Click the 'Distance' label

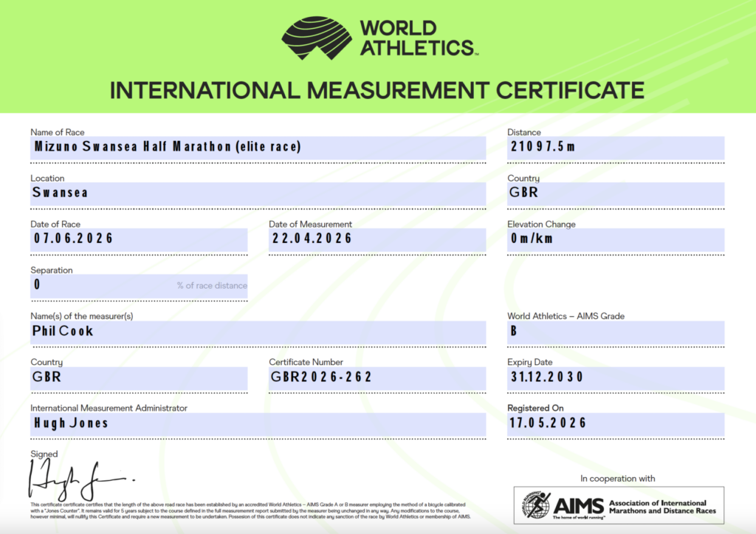(x=524, y=132)
